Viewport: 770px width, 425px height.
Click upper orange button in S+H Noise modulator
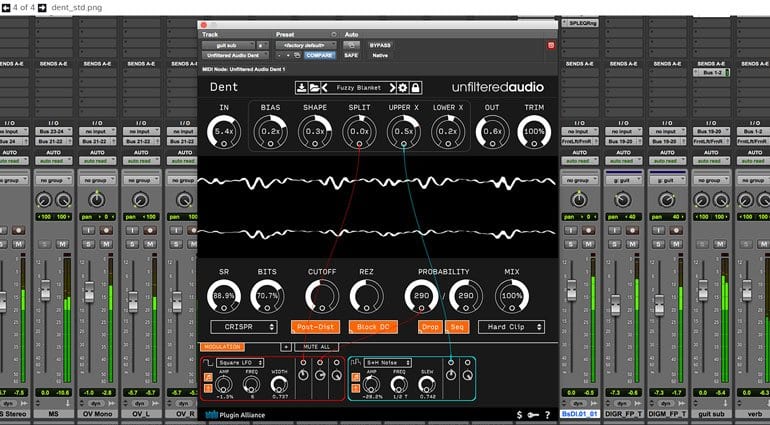[356, 377]
